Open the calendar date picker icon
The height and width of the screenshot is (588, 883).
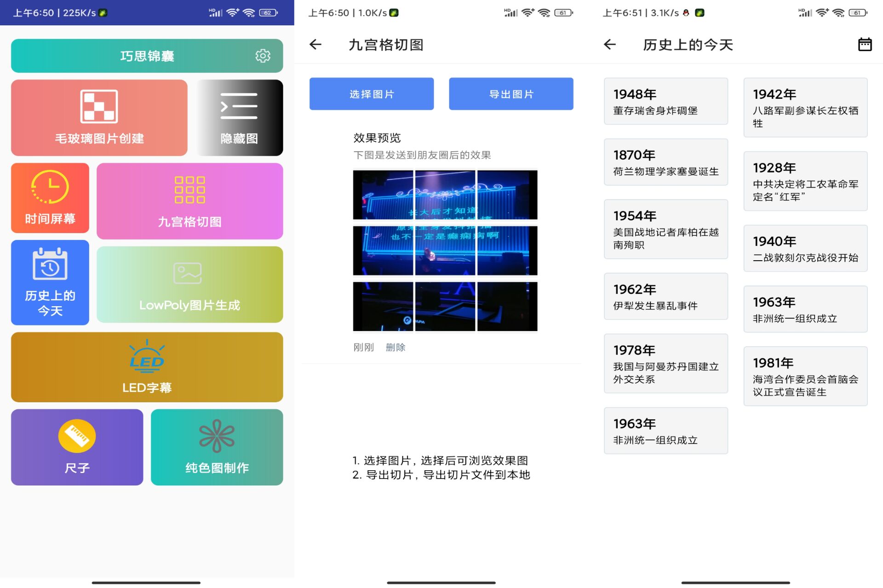pyautogui.click(x=865, y=45)
